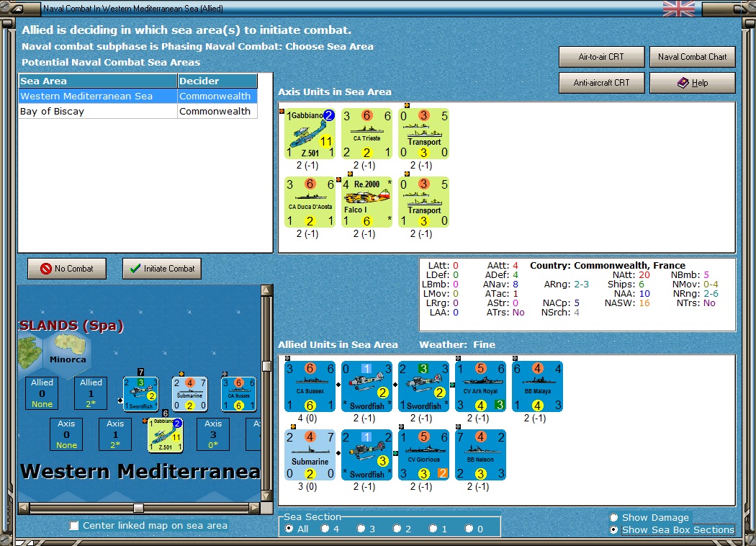The width and height of the screenshot is (756, 546).
Task: Click the vertical map scrollbar thumb
Action: click(266, 366)
